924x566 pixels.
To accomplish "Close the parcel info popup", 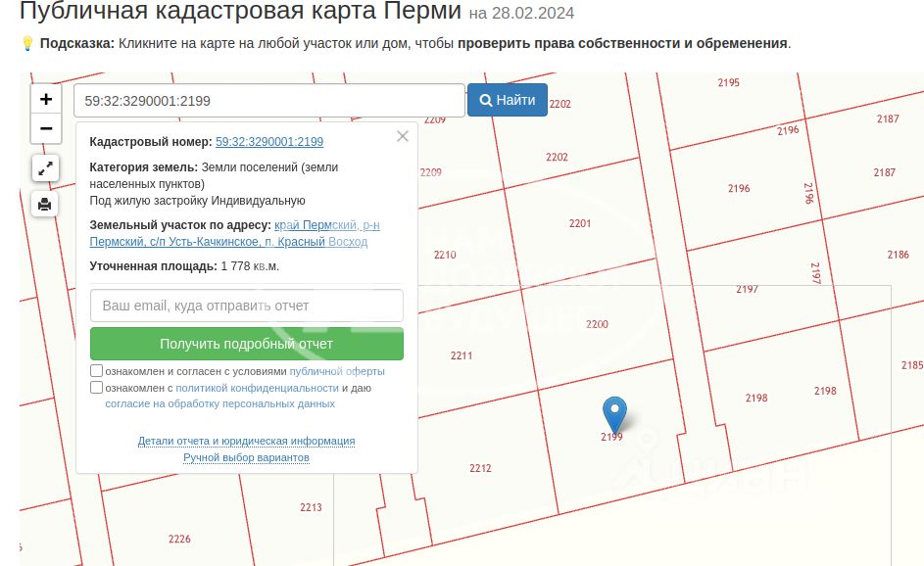I will 403,137.
